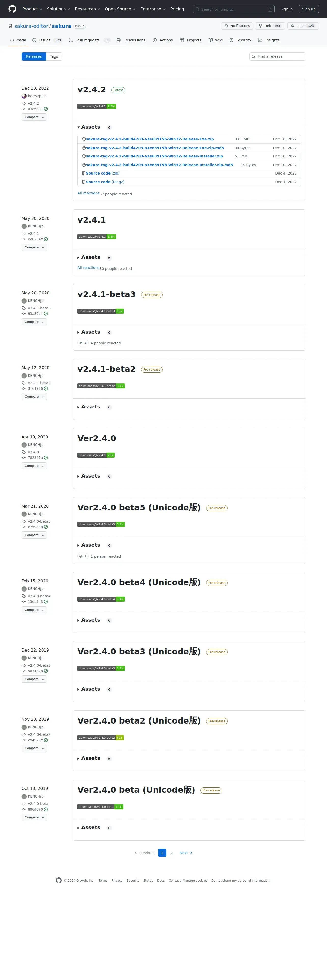327x980 pixels.
Task: Click the Fork icon button
Action: pos(260,26)
